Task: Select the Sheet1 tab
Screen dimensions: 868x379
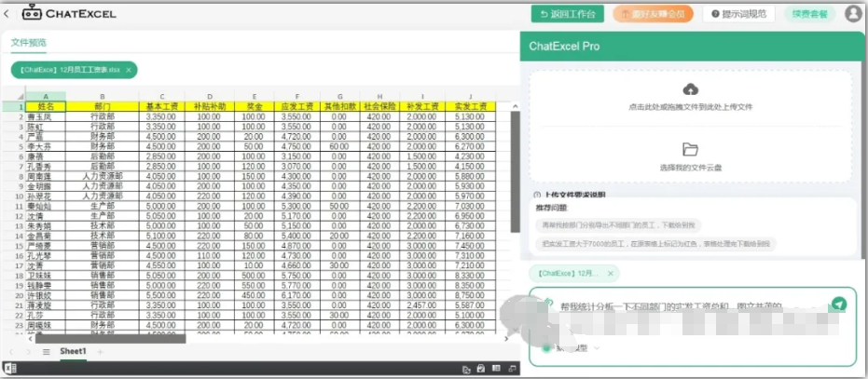Action: click(73, 352)
